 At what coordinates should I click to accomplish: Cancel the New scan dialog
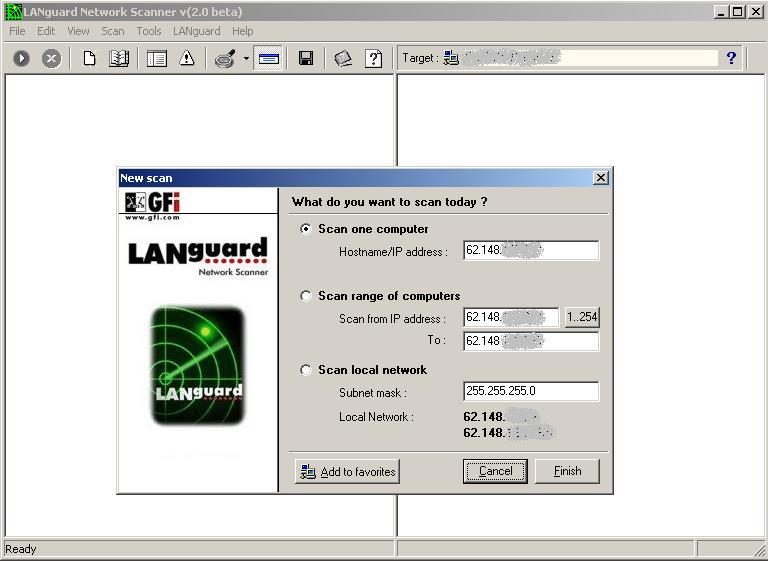[x=495, y=471]
